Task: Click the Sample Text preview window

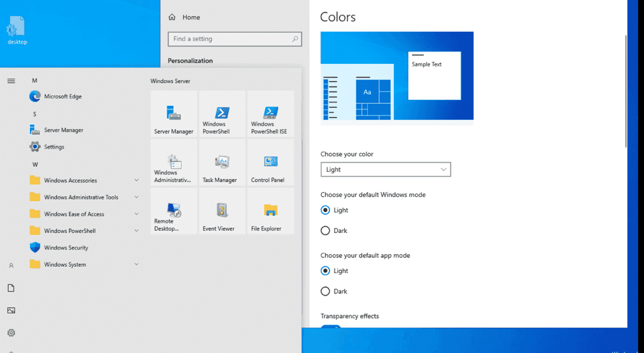Action: [x=434, y=76]
